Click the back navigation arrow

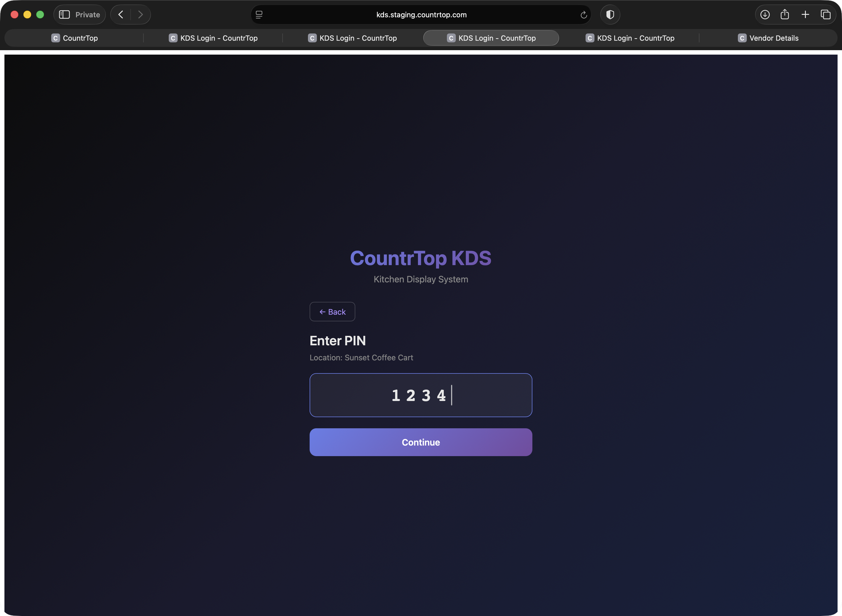121,14
